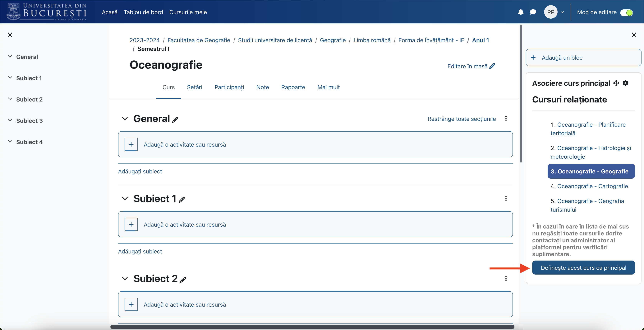Viewport: 644px width, 330px height.
Task: Close the right block drawer
Action: (634, 35)
